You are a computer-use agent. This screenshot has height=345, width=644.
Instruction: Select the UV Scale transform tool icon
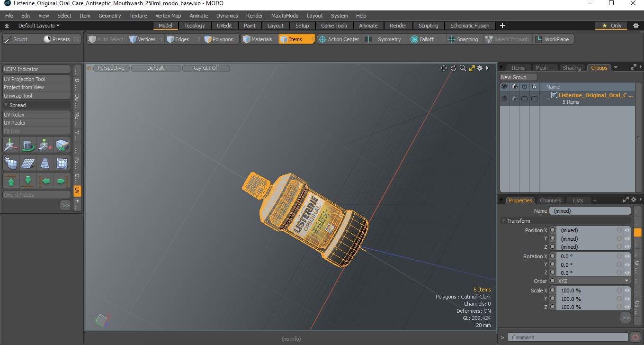tap(45, 145)
